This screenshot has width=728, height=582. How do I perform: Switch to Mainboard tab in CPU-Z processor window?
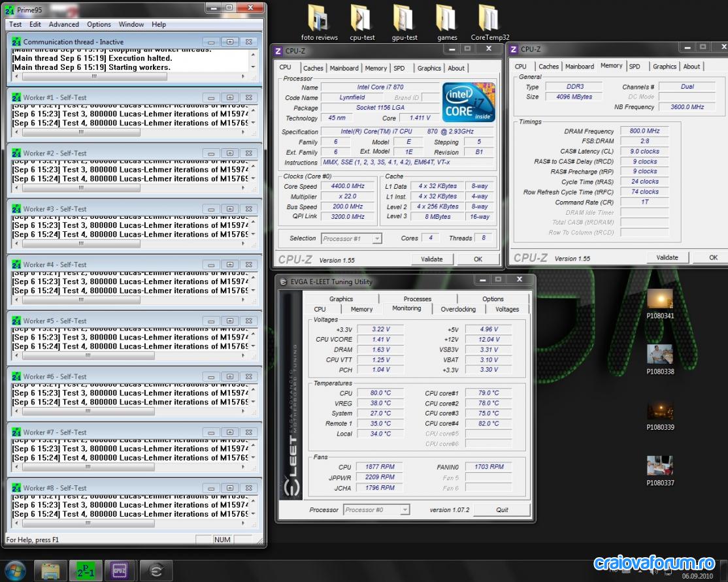(x=344, y=68)
